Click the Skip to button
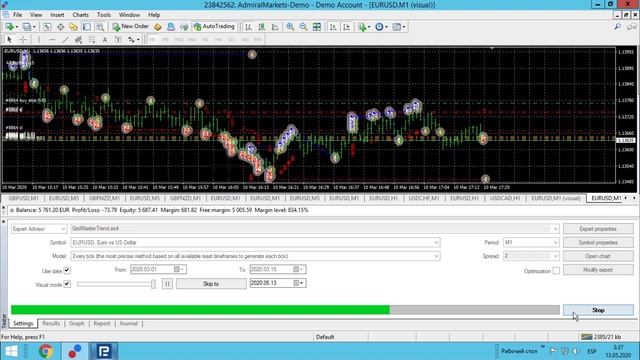This screenshot has height=360, width=640. [211, 284]
